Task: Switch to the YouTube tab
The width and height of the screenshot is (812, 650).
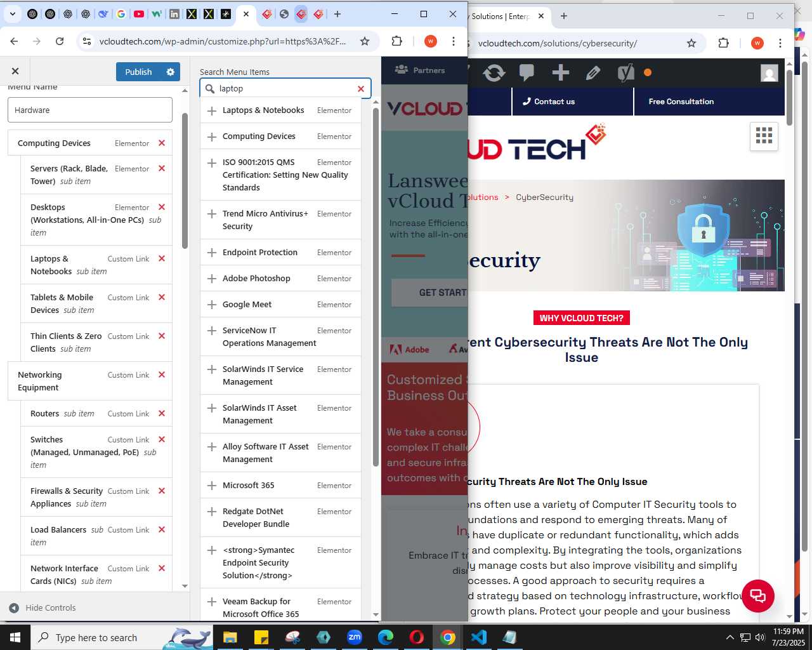Action: pyautogui.click(x=139, y=13)
